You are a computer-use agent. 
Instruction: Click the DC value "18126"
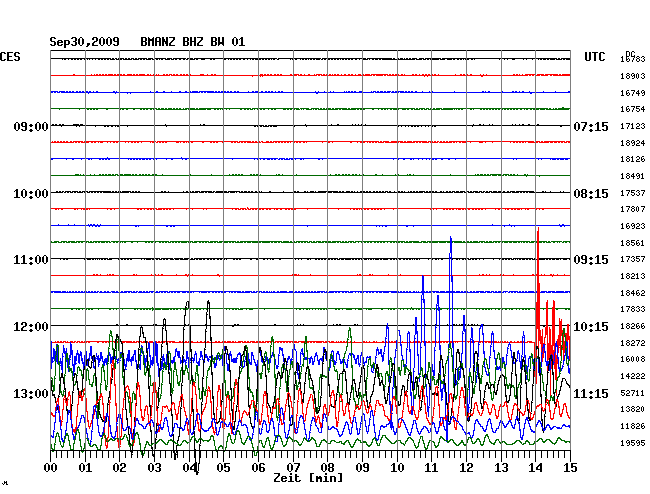pos(633,159)
